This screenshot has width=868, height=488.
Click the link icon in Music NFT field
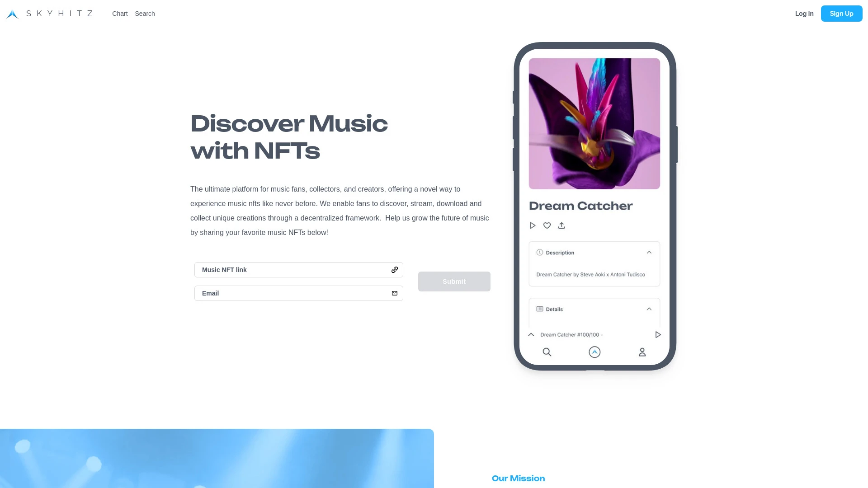[x=394, y=269]
